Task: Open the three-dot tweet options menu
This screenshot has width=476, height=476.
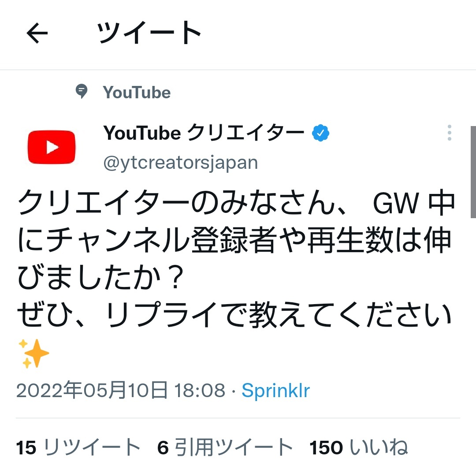Action: pos(449,133)
